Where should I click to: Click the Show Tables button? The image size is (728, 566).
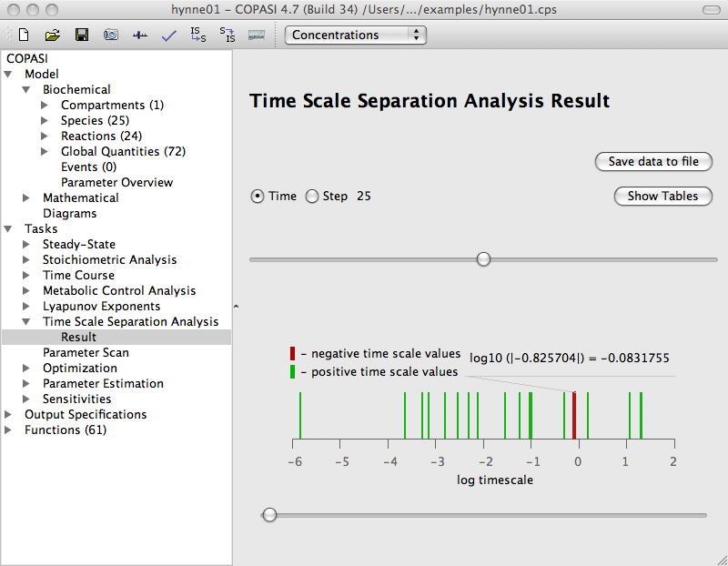[662, 196]
